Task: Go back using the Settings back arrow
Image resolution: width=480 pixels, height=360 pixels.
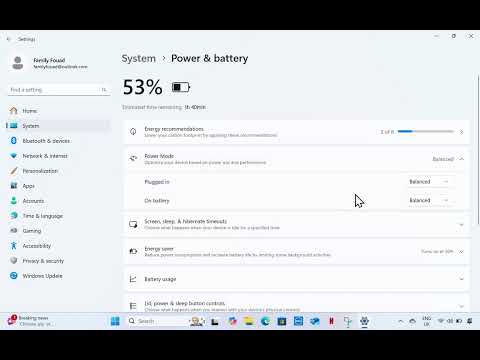Action: click(x=9, y=39)
